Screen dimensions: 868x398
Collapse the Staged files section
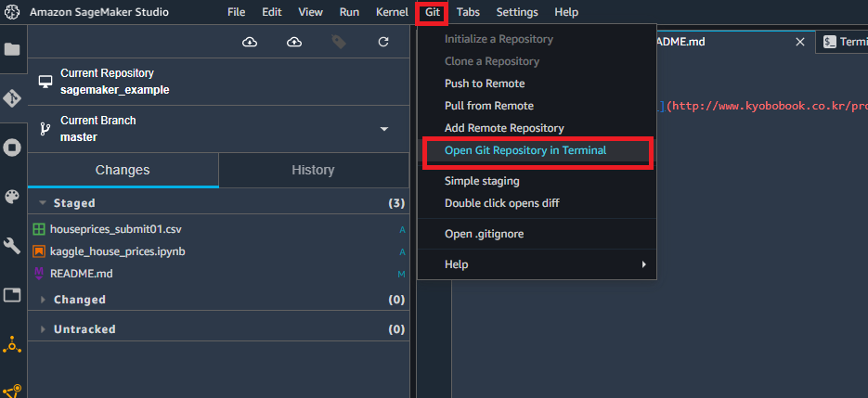(43, 203)
